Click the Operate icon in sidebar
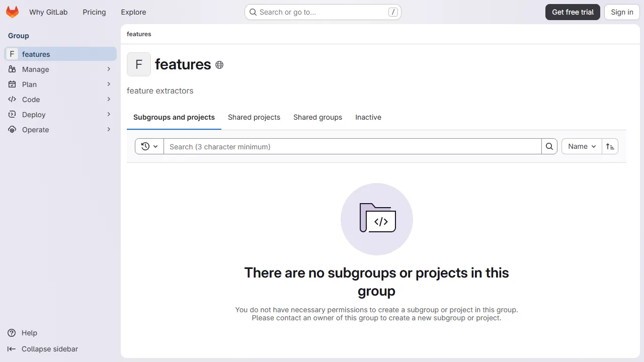 (x=12, y=130)
